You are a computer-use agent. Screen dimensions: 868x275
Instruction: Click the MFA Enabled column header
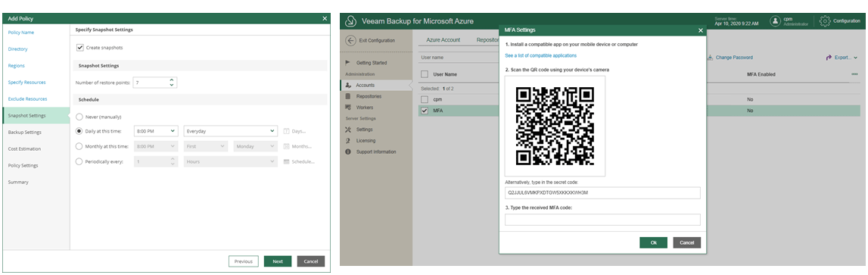tap(761, 74)
